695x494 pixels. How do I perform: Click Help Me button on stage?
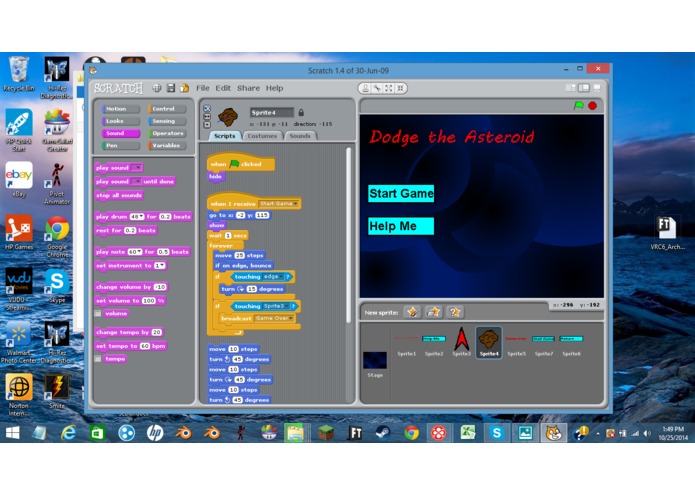401,226
